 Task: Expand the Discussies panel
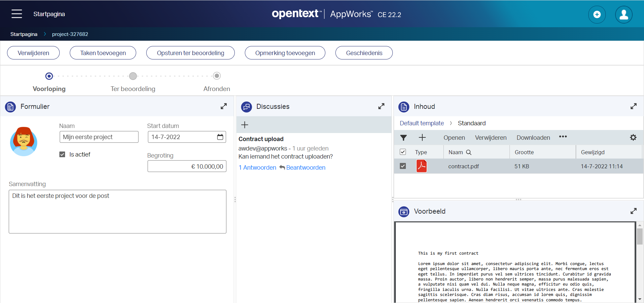[x=381, y=106]
